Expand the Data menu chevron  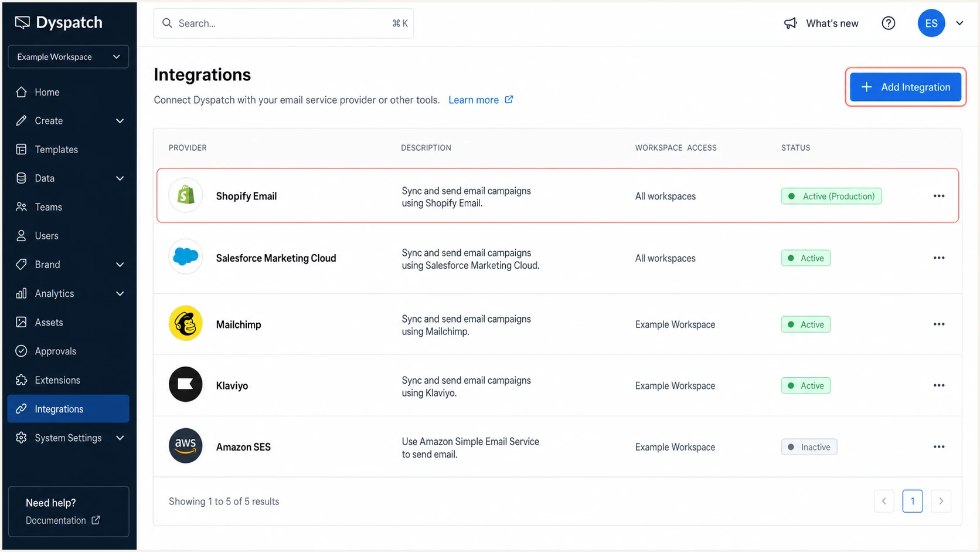(120, 178)
